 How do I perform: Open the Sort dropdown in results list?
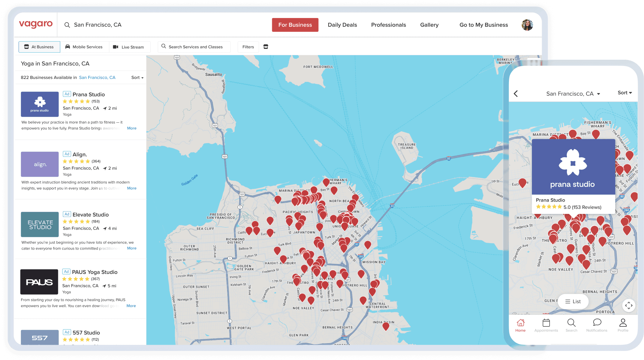pyautogui.click(x=137, y=77)
